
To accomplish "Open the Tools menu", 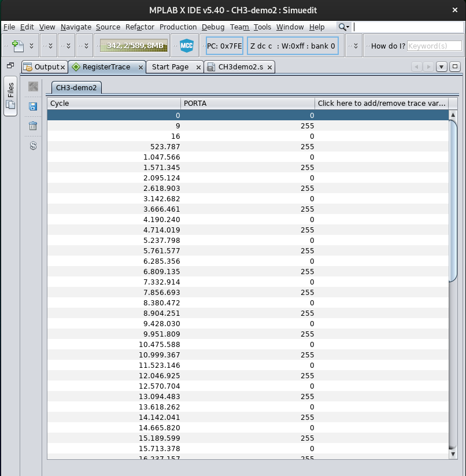I will (262, 27).
